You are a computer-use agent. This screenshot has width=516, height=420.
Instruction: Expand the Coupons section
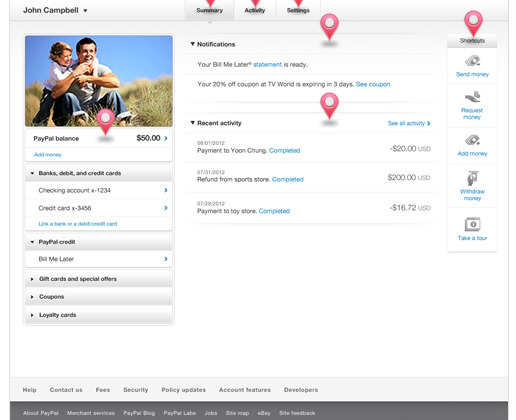pos(32,297)
